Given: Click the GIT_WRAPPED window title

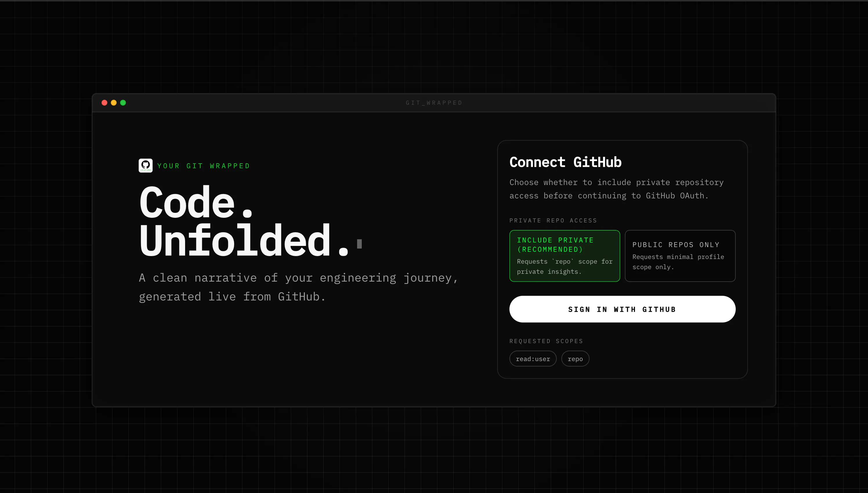Looking at the screenshot, I should [434, 103].
